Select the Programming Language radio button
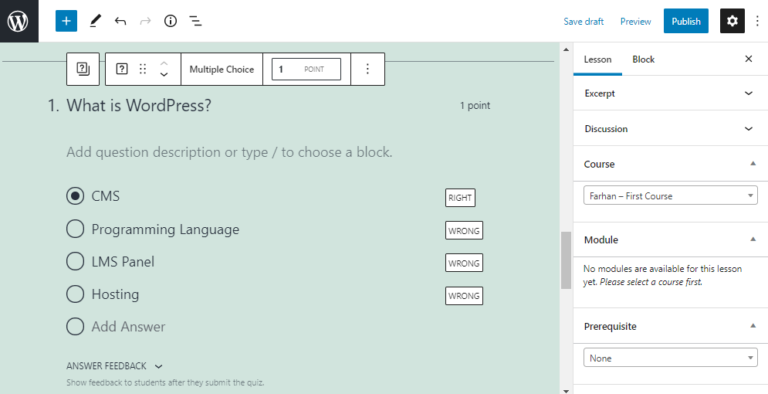 (75, 229)
